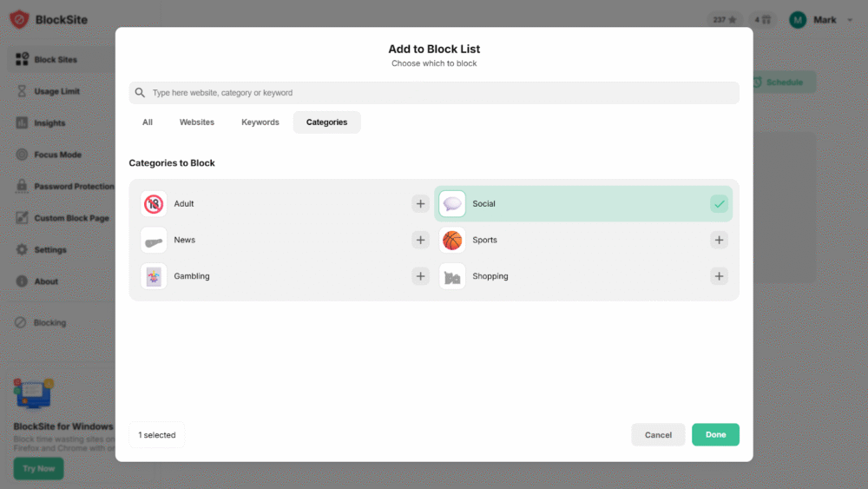Switch to the Keywords tab

pos(260,122)
